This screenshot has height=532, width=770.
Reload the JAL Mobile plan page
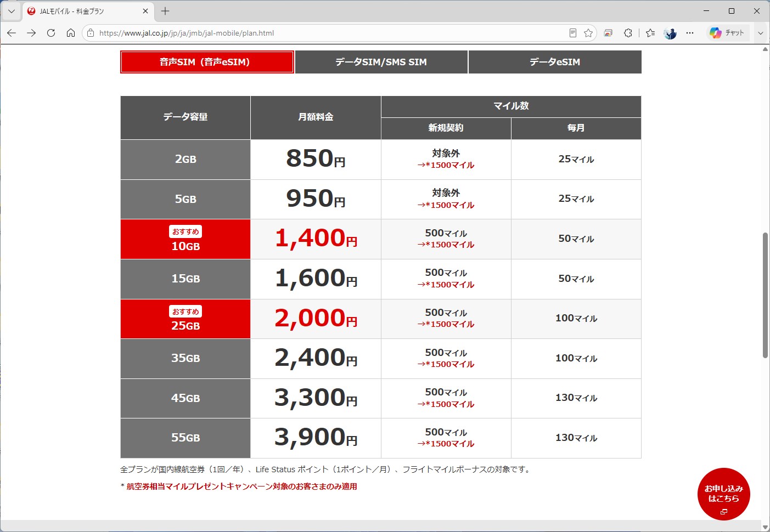(x=51, y=33)
